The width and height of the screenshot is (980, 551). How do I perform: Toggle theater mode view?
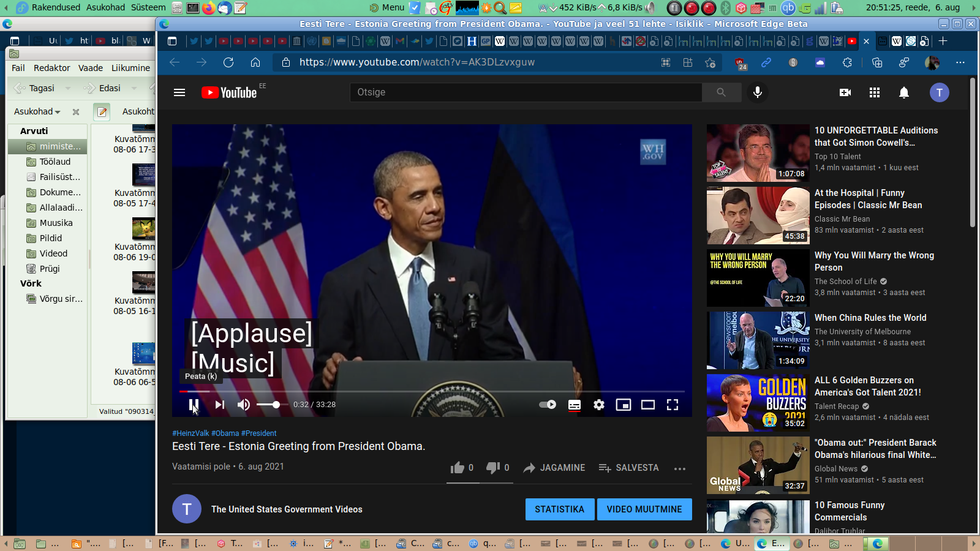[647, 405]
